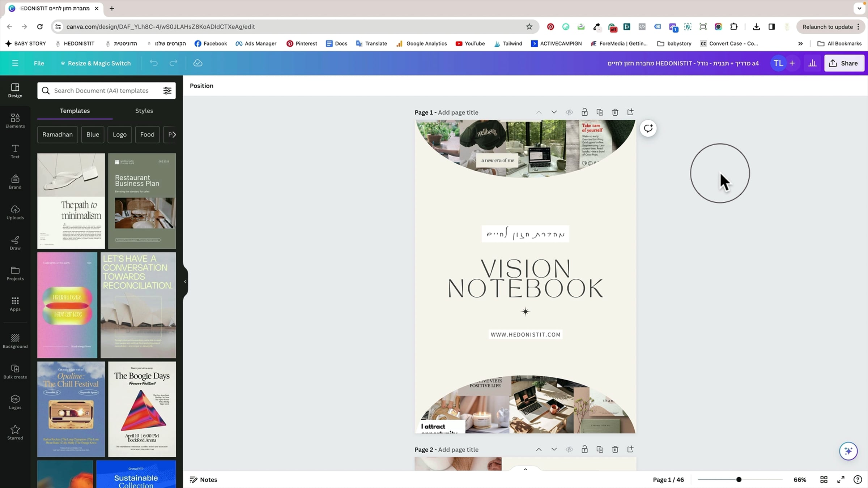This screenshot has height=488, width=868.
Task: Toggle lock on Page 1
Action: pos(584,112)
